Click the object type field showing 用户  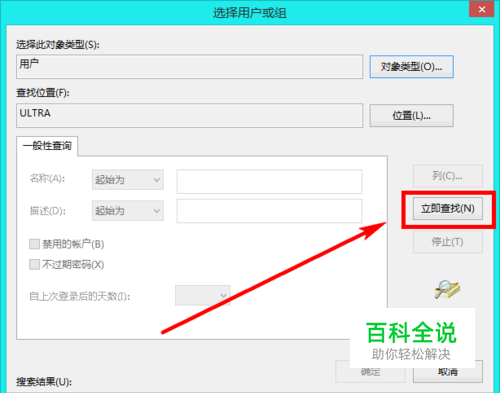pyautogui.click(x=189, y=67)
